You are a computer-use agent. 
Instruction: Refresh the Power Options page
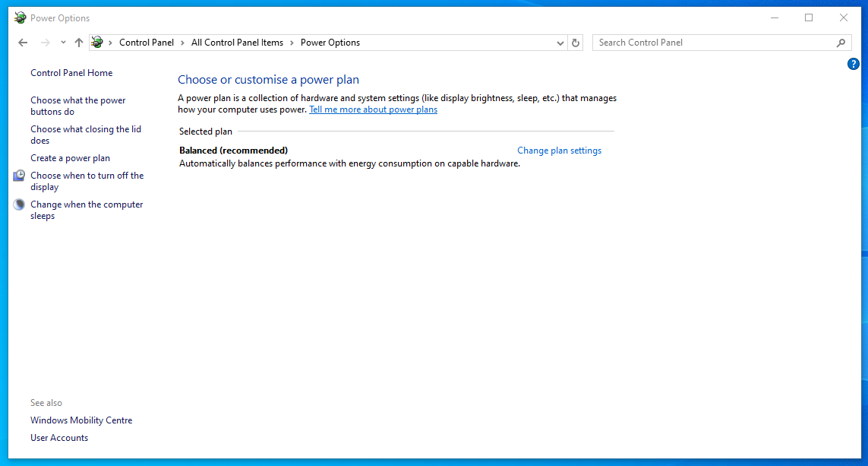pos(575,43)
